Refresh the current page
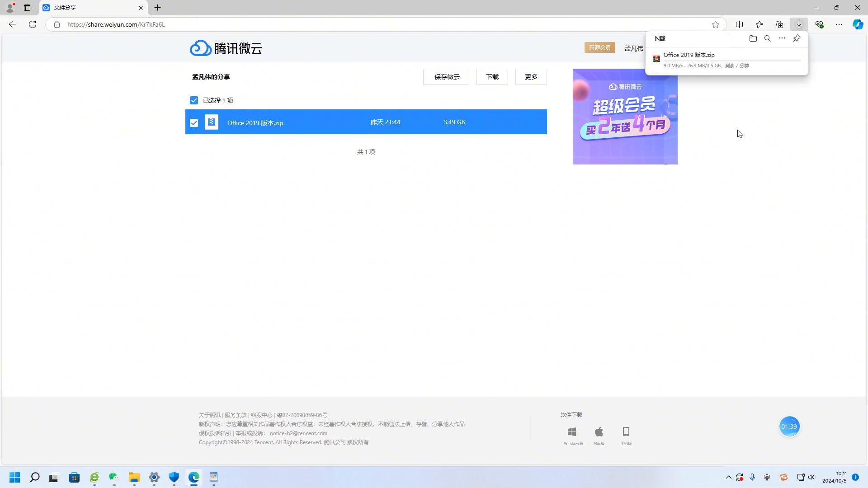868x488 pixels. (33, 24)
